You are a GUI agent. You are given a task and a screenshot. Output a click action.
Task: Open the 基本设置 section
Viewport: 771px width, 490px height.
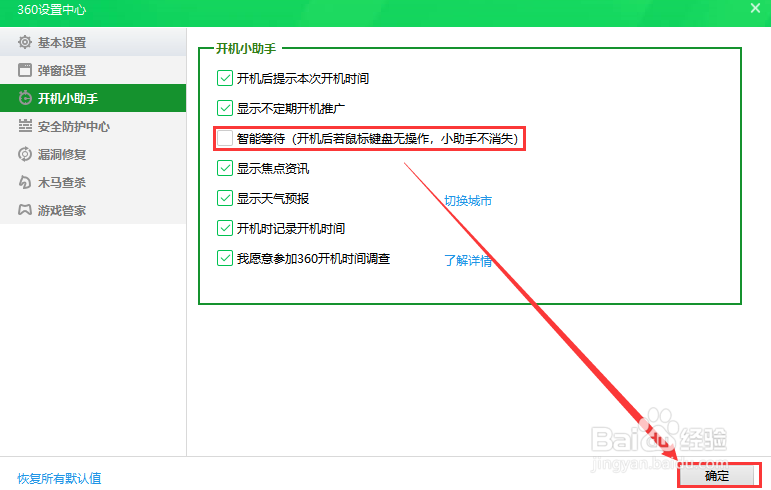93,42
